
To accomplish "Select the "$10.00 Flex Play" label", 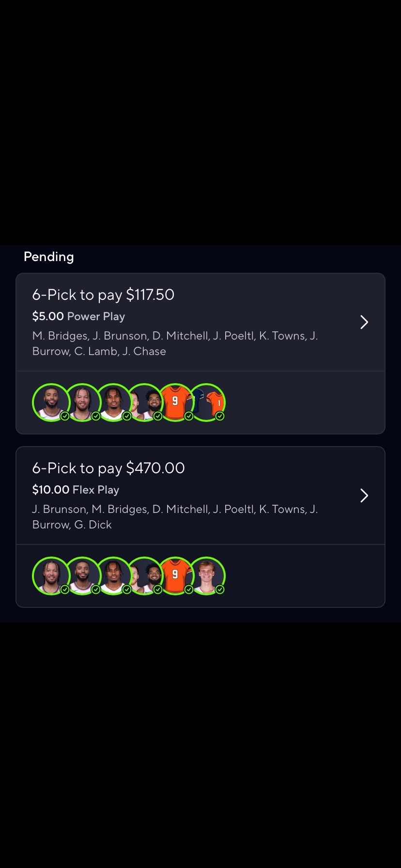I will tap(76, 490).
